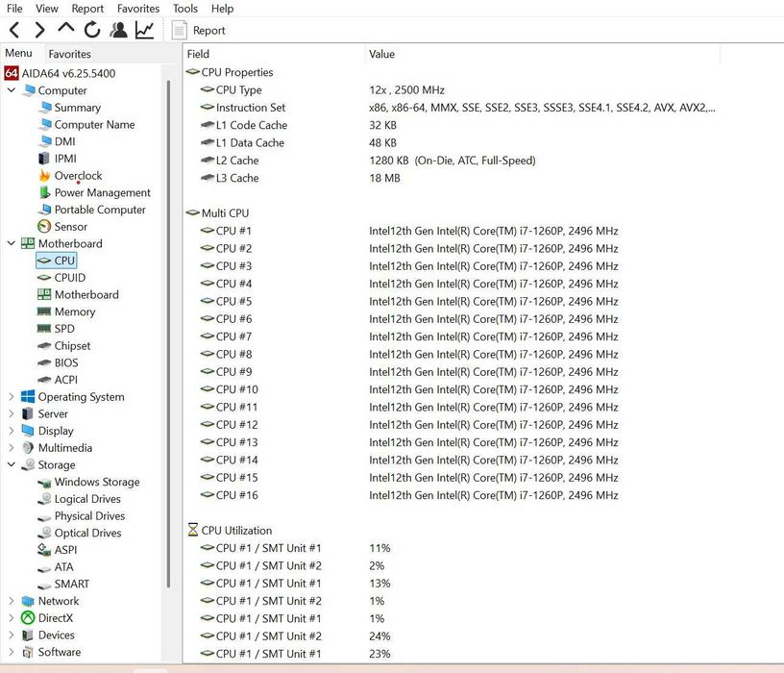Open the Tools menu
Viewport: 784px width, 673px height.
coord(185,9)
